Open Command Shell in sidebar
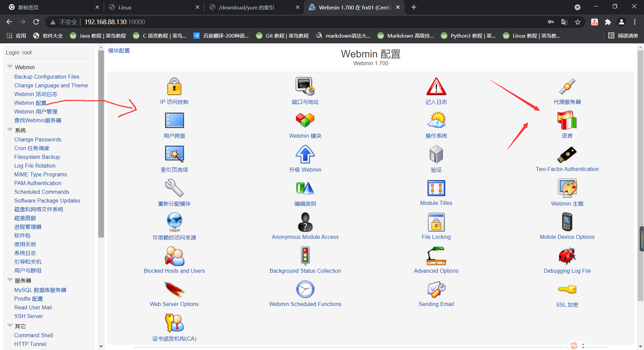644x350 pixels. point(34,335)
